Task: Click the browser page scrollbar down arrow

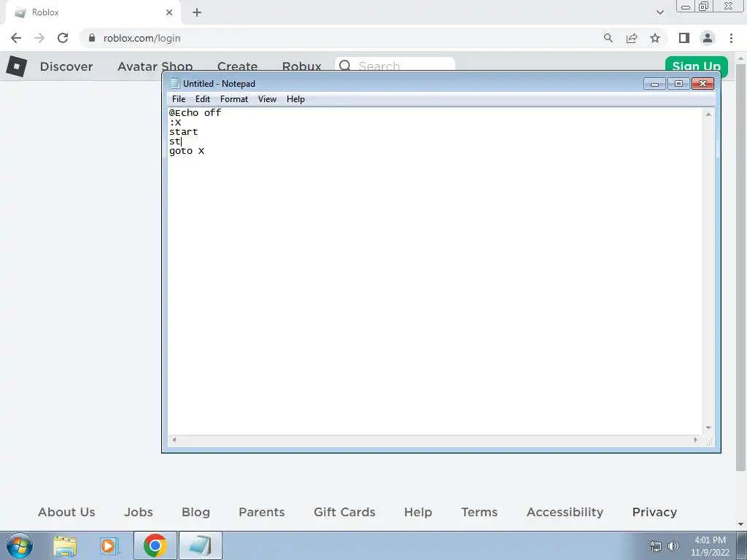Action: coord(740,524)
